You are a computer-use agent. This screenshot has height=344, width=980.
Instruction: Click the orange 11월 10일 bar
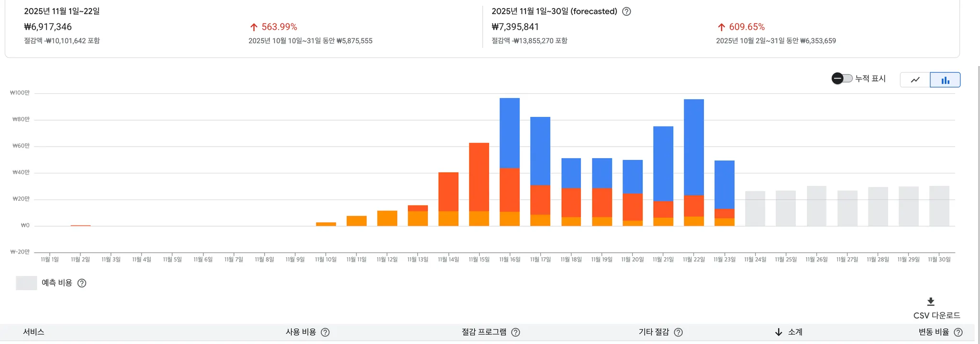point(326,224)
